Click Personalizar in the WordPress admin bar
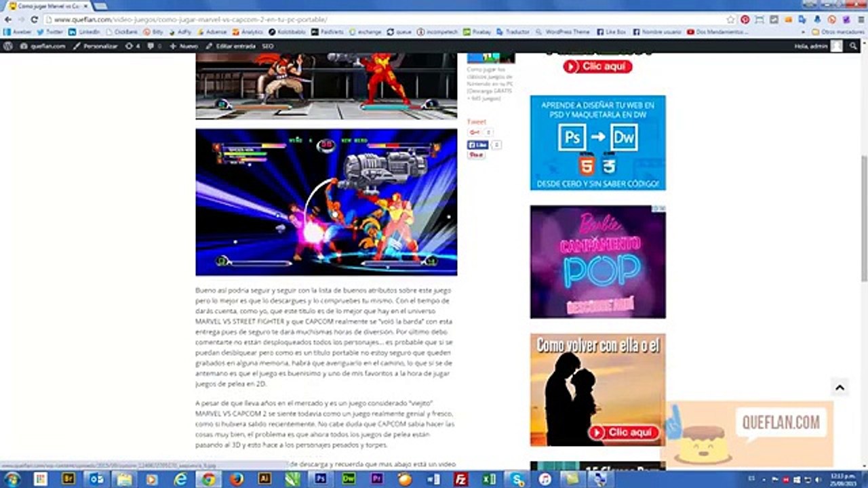Image resolution: width=868 pixels, height=488 pixels. [x=96, y=46]
